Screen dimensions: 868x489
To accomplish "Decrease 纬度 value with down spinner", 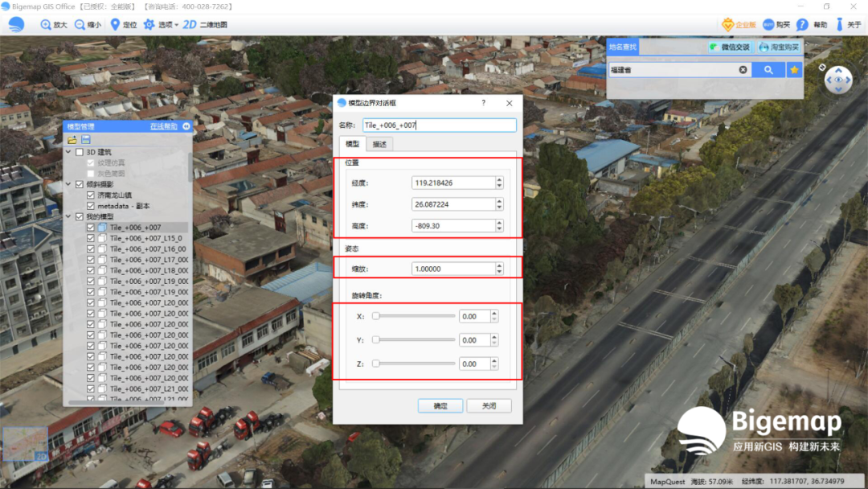I will pyautogui.click(x=499, y=208).
